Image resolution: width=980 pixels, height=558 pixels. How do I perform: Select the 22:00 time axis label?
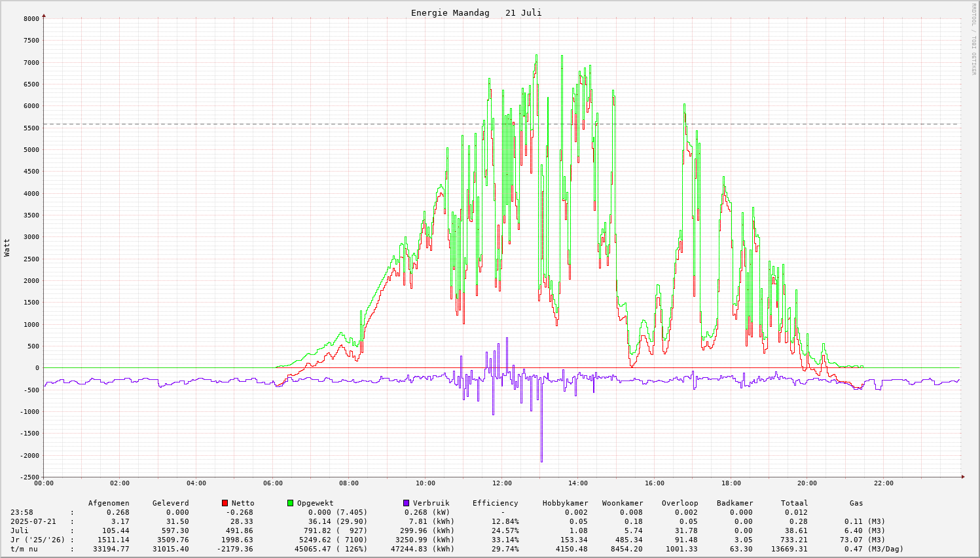click(x=883, y=483)
